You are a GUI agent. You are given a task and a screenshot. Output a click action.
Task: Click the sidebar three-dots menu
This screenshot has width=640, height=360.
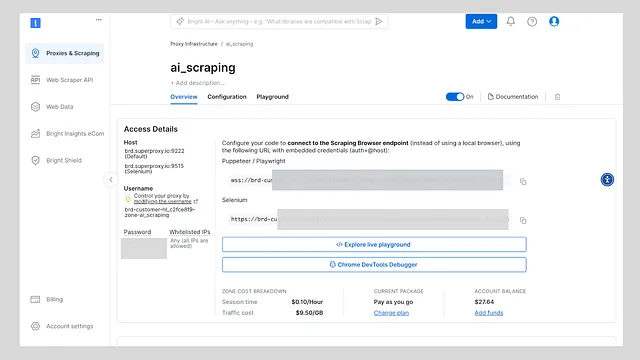(99, 20)
